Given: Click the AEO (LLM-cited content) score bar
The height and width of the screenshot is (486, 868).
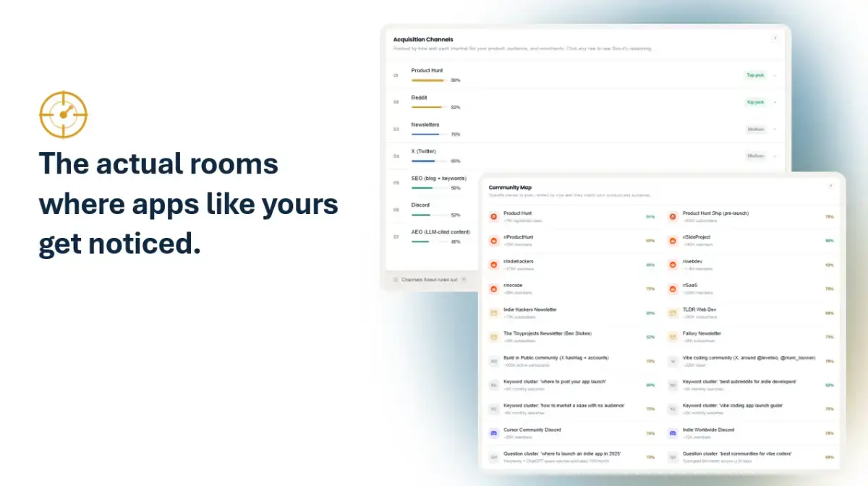Looking at the screenshot, I should tap(430, 242).
